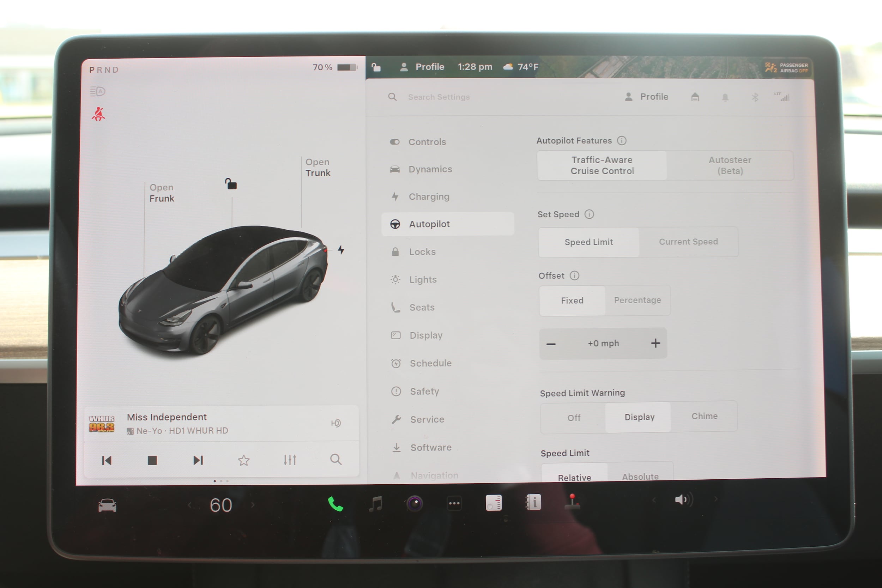
Task: Open the Set Speed info tooltip
Action: (590, 214)
